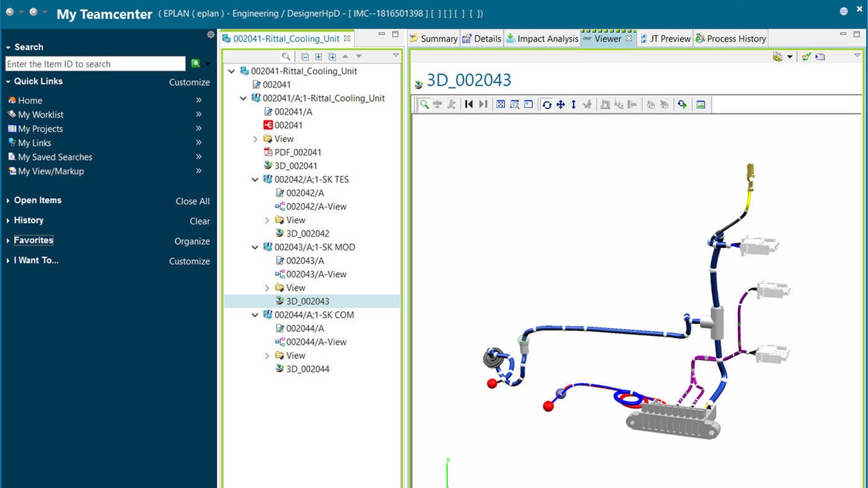Activate the Pan four-arrow tool
The width and height of the screenshot is (868, 488).
pos(560,105)
